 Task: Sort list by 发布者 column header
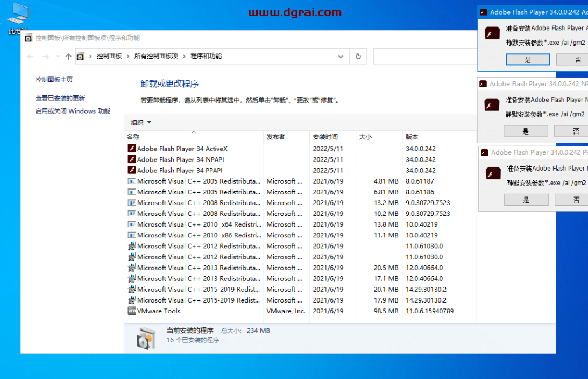click(287, 137)
